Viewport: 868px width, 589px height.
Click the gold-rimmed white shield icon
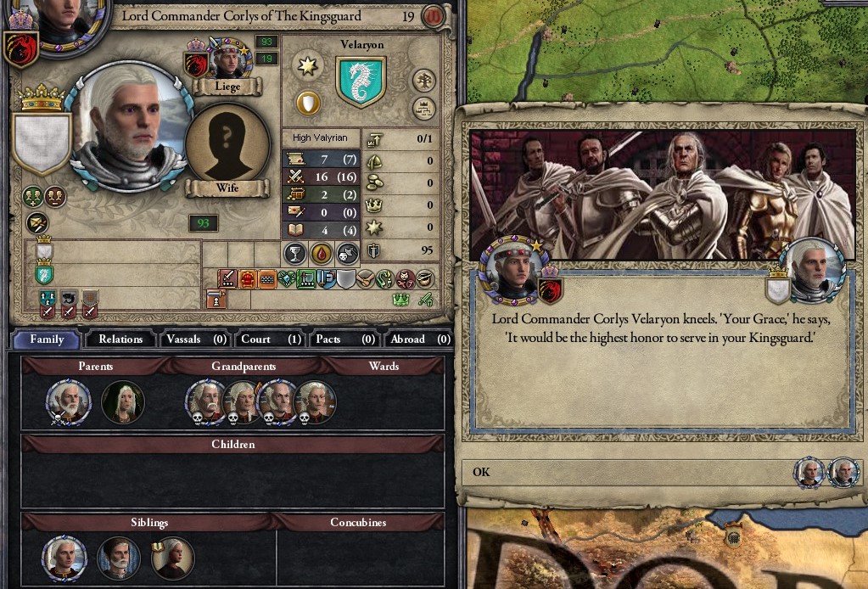(x=308, y=103)
